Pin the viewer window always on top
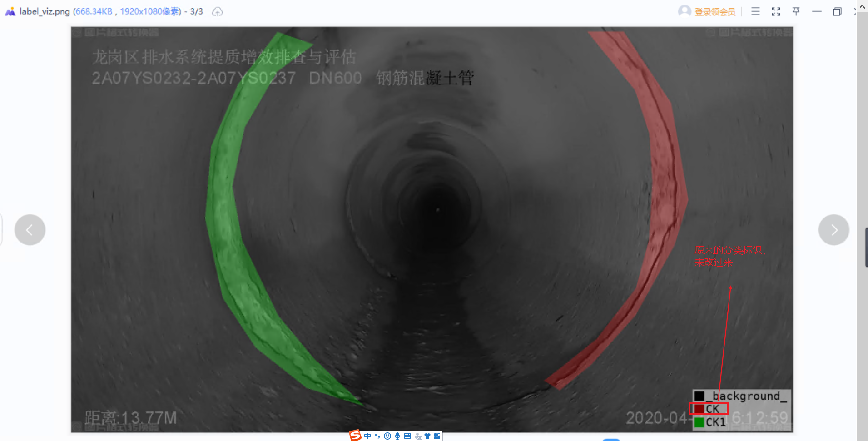 point(796,11)
